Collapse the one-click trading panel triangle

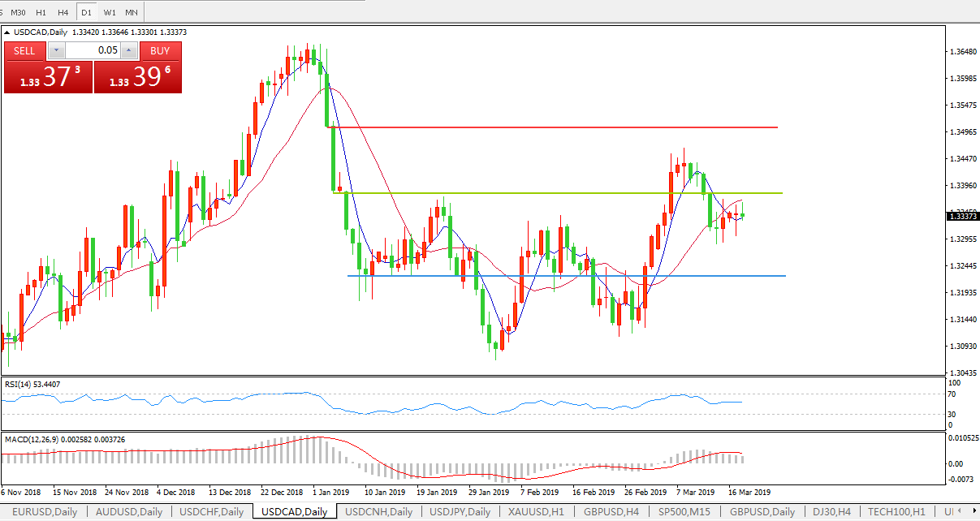pos(8,32)
